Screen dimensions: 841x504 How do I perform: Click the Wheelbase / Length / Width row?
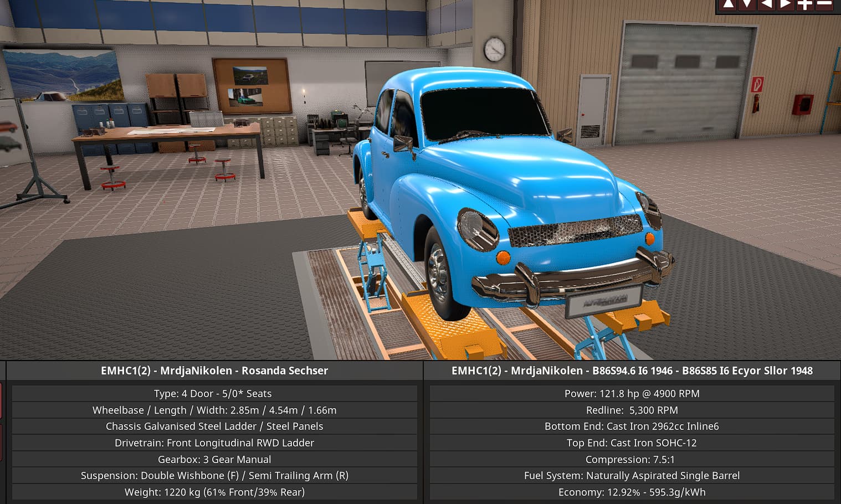pos(214,410)
